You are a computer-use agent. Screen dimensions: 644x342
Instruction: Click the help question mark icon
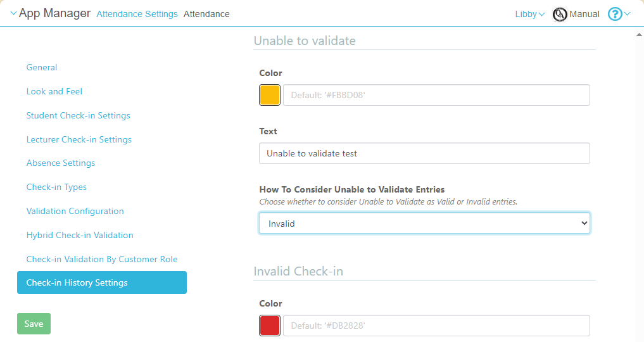[x=614, y=14]
